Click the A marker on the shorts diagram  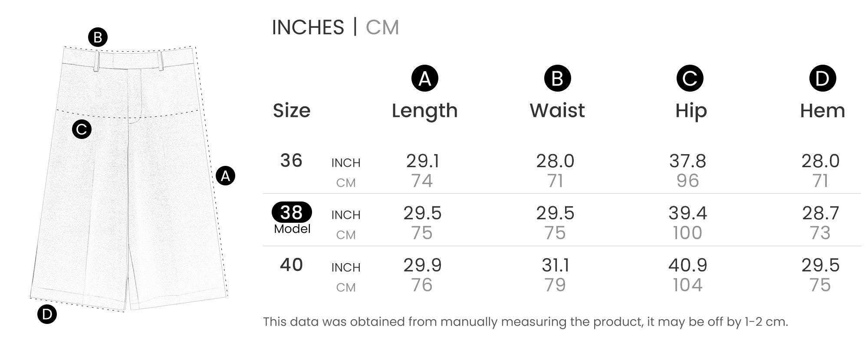click(x=225, y=176)
